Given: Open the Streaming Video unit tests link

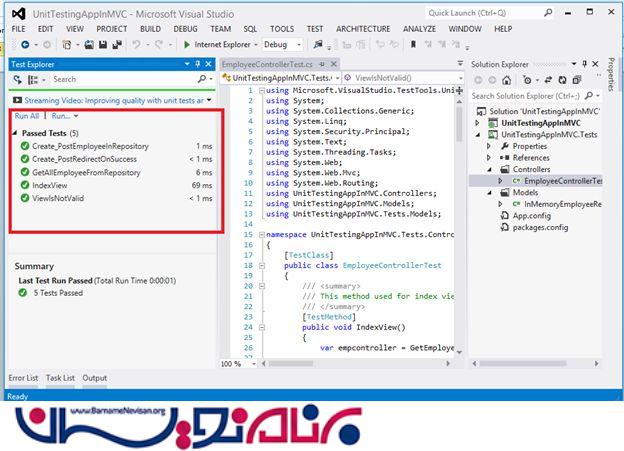Looking at the screenshot, I should coord(114,101).
